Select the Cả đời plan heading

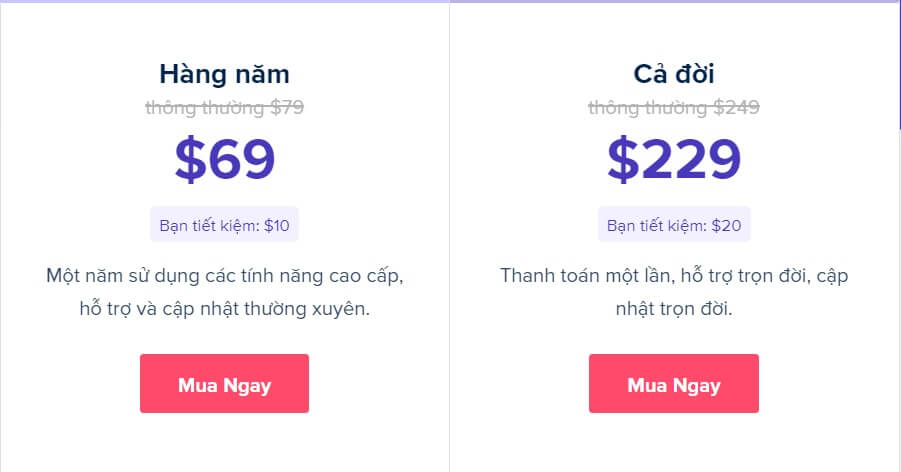coord(673,74)
